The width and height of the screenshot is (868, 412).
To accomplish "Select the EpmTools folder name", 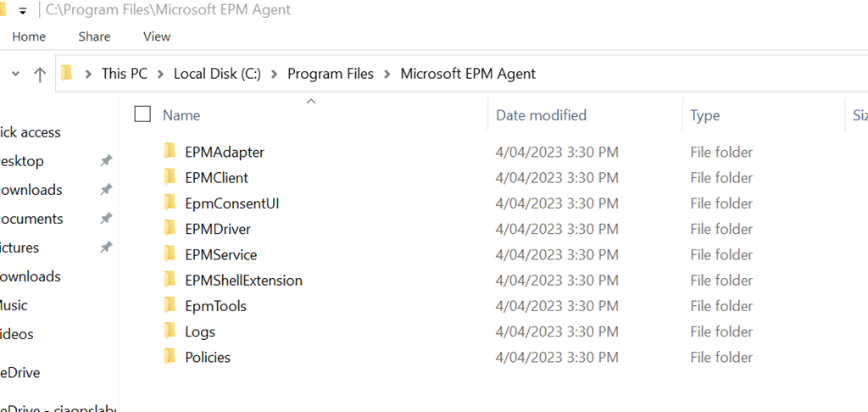I will tap(215, 306).
